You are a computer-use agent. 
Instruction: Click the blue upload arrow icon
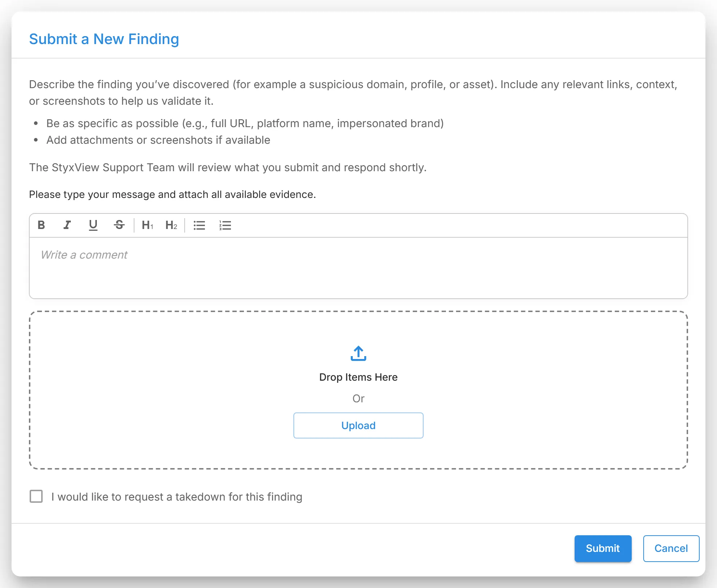[x=358, y=353]
